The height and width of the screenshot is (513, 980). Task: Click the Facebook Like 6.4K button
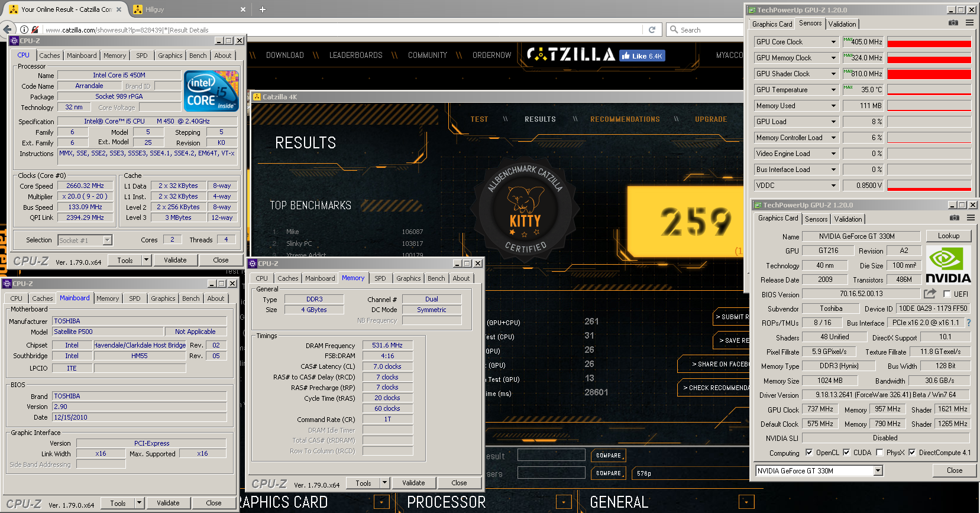[x=642, y=56]
